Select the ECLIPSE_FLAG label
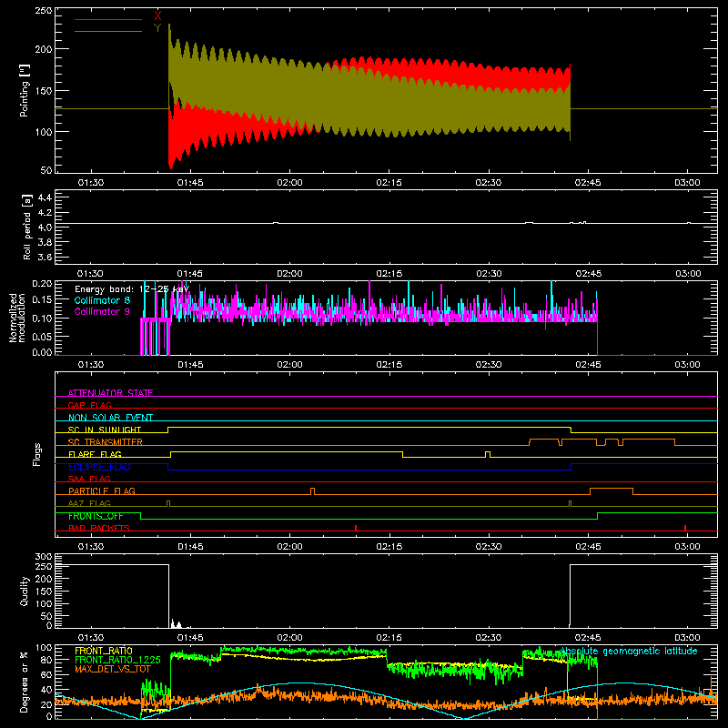Viewport: 728px width, 728px height. 99,467
